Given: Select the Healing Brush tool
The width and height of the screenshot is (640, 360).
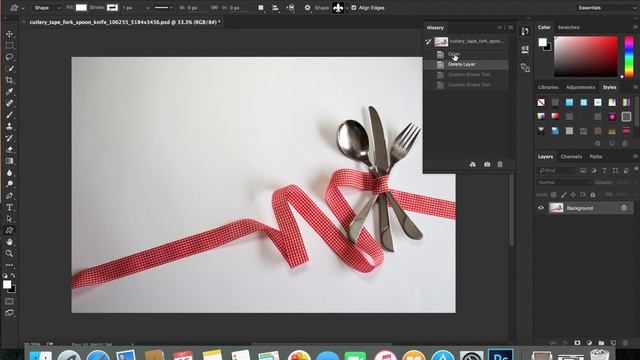Looking at the screenshot, I should (x=9, y=103).
